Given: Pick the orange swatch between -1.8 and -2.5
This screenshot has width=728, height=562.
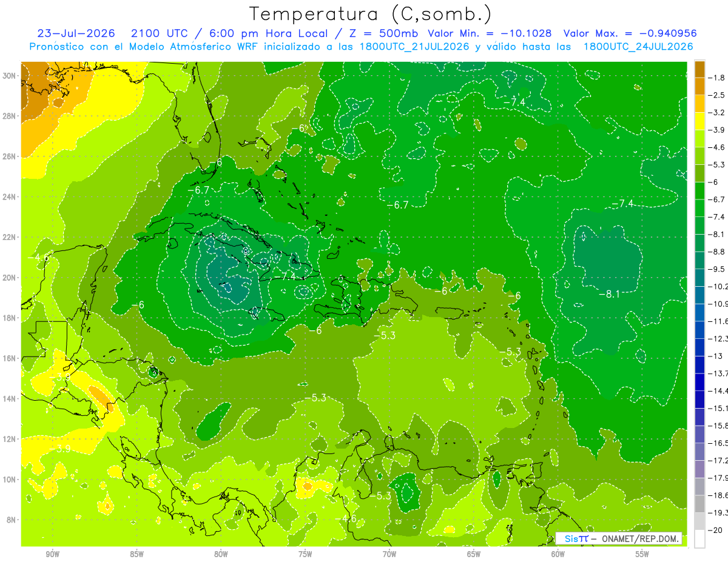Looking at the screenshot, I should pos(699,87).
